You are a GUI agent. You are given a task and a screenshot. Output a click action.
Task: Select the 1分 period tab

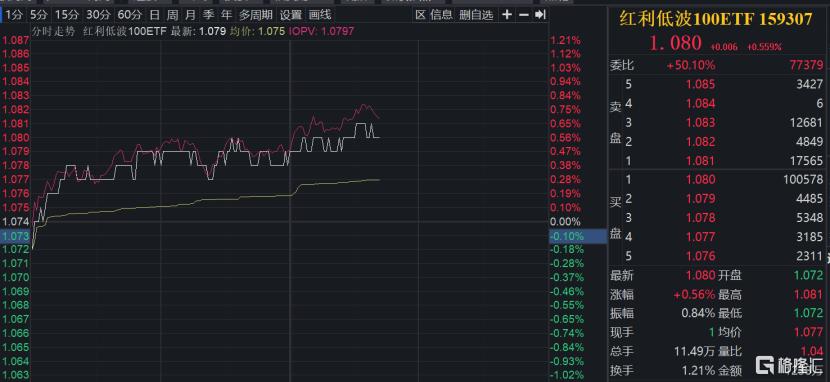(13, 15)
